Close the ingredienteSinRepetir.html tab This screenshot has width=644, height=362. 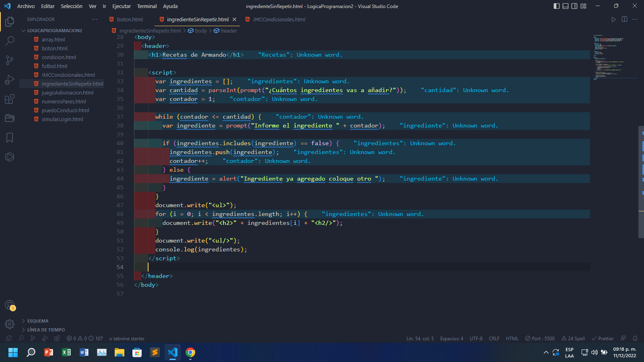coord(234,19)
